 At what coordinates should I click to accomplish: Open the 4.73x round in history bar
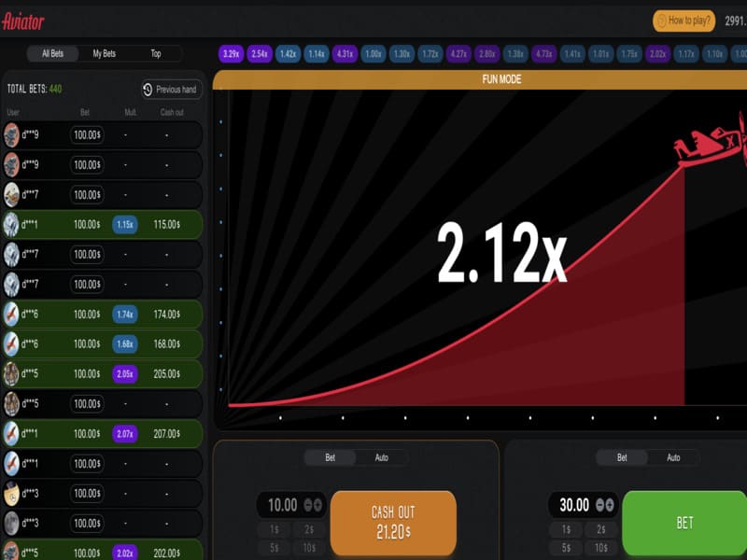(544, 54)
